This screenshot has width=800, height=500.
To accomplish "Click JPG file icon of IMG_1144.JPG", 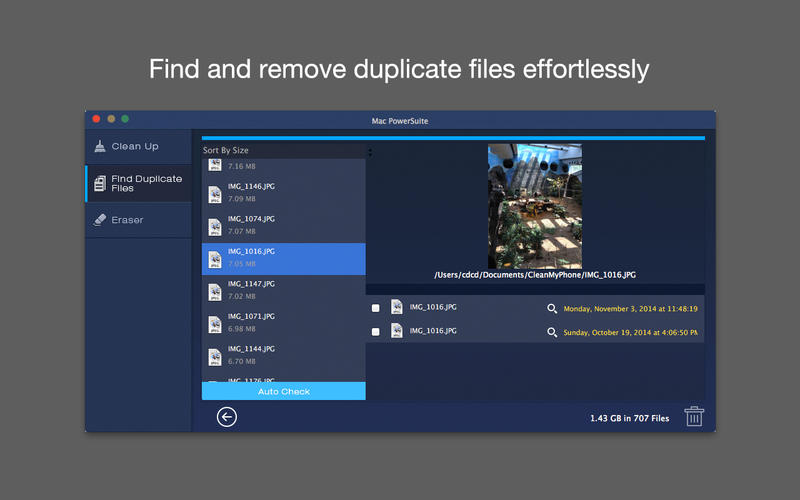I will click(215, 357).
